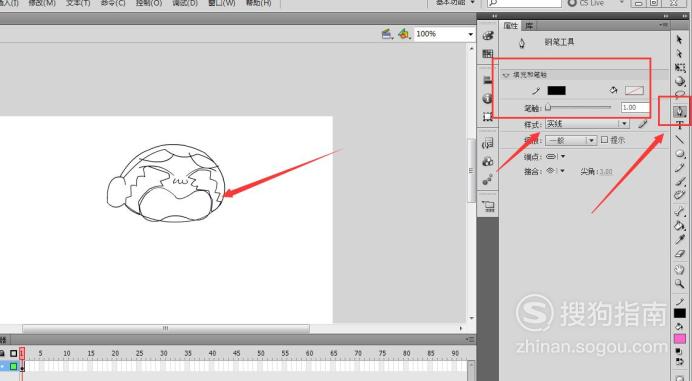Click the horizontal stage scrollbar
The image size is (692, 381).
(x=166, y=328)
